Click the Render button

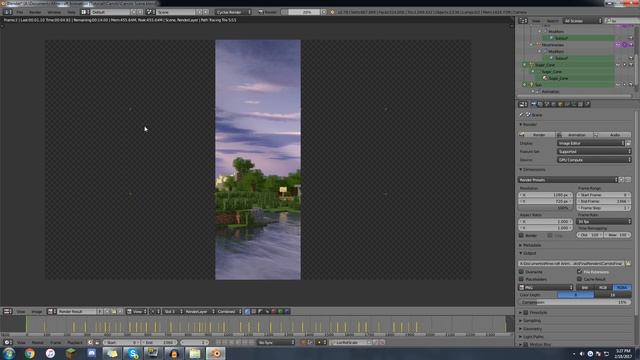537,135
